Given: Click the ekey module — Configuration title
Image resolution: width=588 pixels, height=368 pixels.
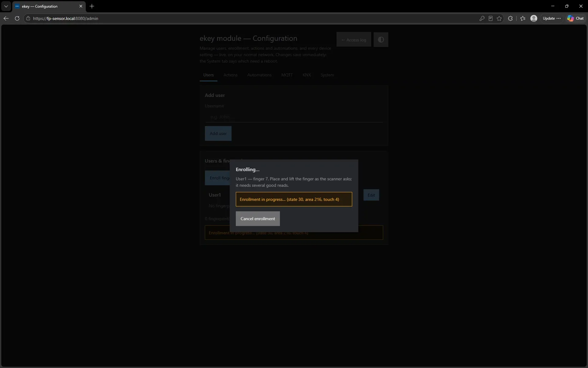Looking at the screenshot, I should (248, 38).
